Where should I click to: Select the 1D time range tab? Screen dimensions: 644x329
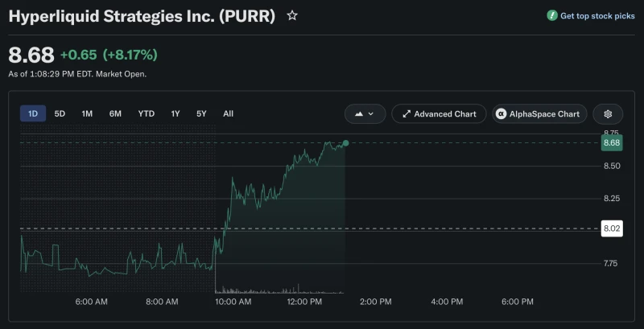(x=33, y=113)
